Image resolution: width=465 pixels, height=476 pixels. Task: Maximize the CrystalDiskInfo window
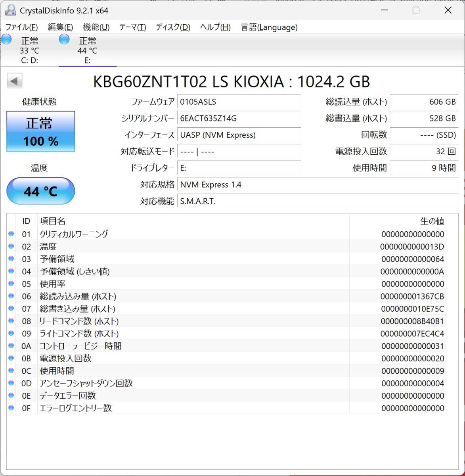416,10
